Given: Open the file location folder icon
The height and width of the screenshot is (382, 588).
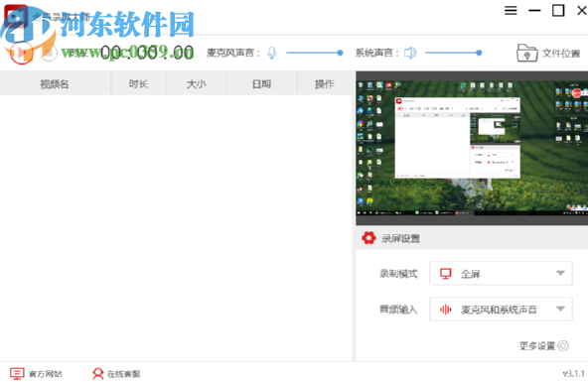Looking at the screenshot, I should tap(526, 53).
